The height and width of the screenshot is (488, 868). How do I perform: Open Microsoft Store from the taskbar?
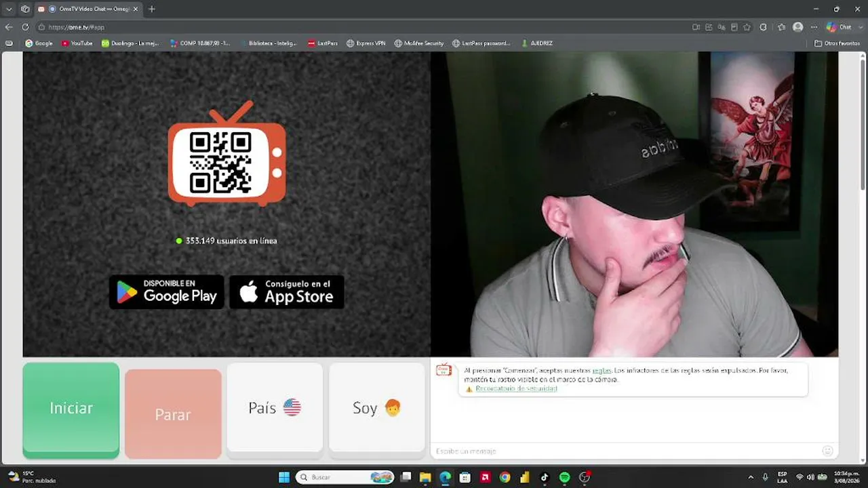[465, 477]
